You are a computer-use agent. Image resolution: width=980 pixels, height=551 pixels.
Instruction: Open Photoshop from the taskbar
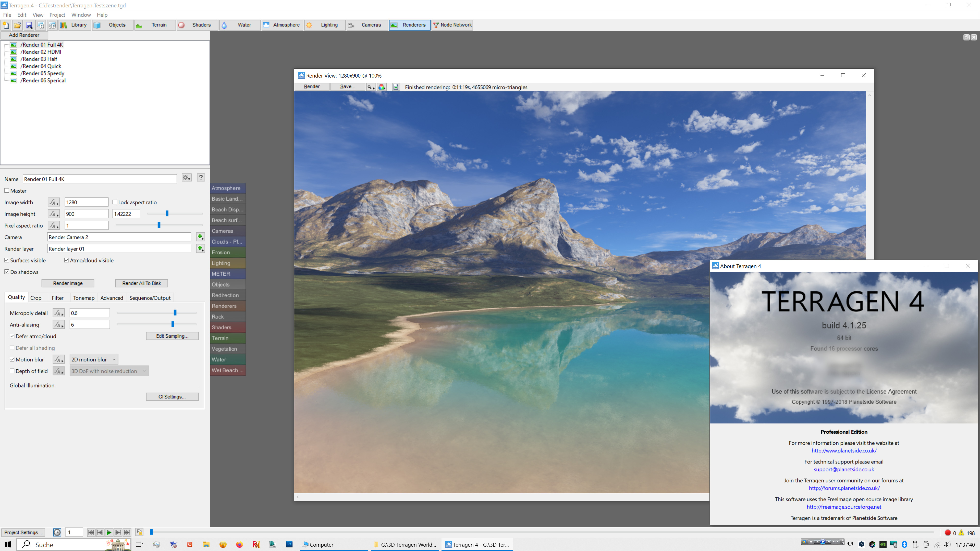(x=289, y=545)
